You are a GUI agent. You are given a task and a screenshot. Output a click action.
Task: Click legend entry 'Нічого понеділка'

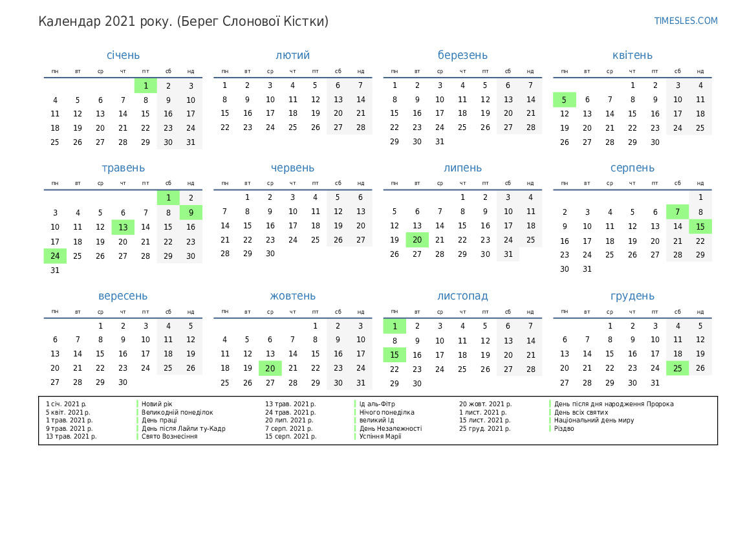pyautogui.click(x=387, y=413)
